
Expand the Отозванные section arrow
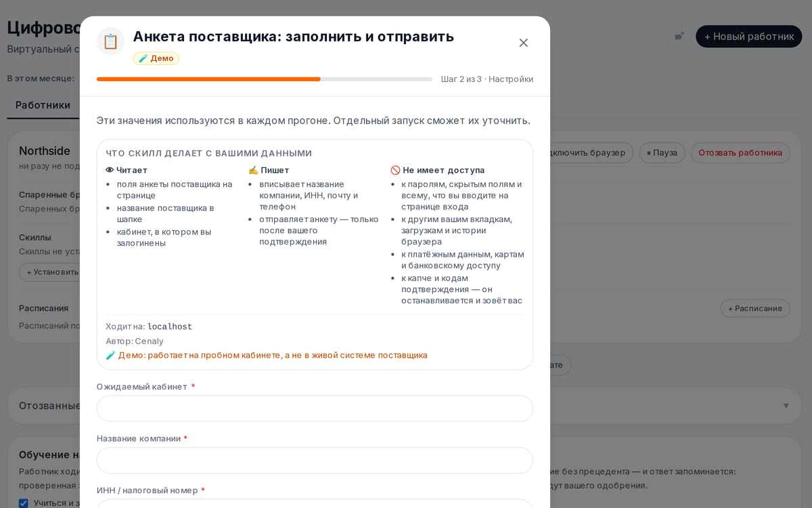786,406
